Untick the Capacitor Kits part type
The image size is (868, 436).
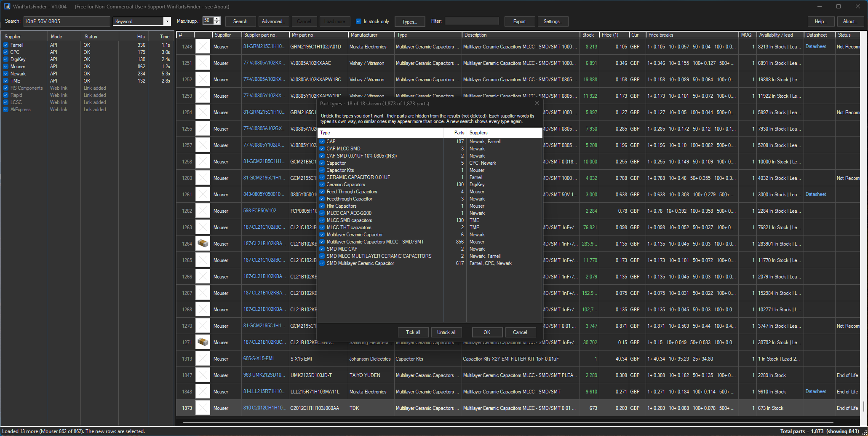coord(322,170)
